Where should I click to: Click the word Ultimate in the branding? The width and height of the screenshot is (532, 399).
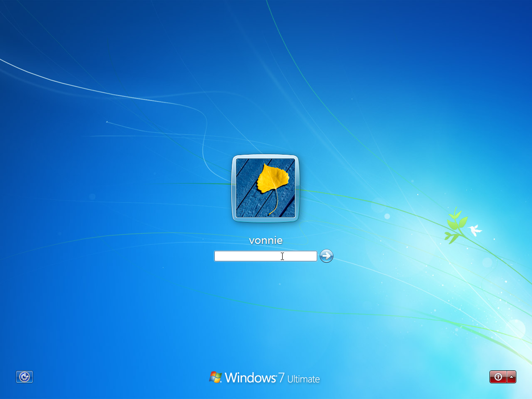click(303, 379)
